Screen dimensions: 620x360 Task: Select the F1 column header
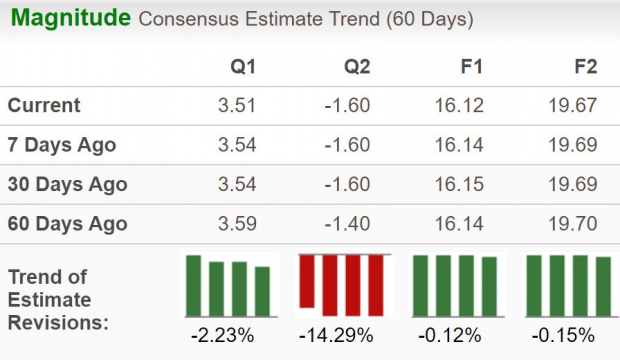472,66
